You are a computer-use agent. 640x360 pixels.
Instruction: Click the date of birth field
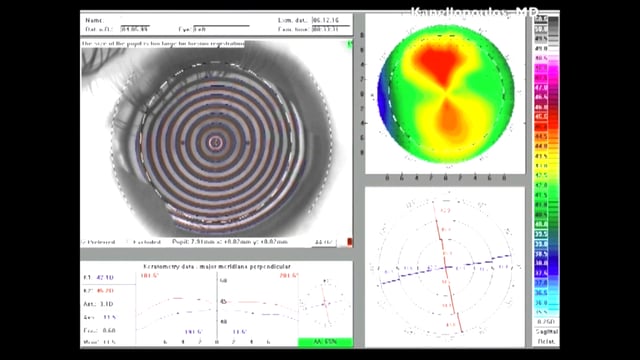(x=135, y=29)
